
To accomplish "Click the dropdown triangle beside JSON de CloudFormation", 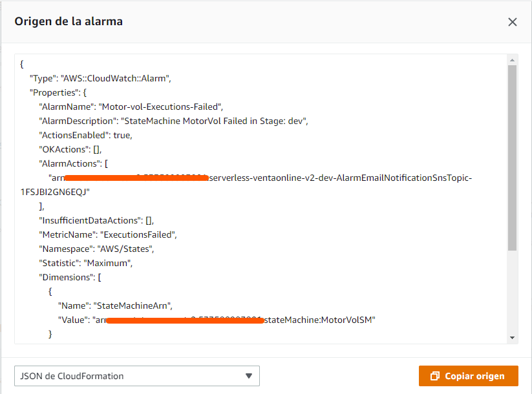I will [x=249, y=376].
